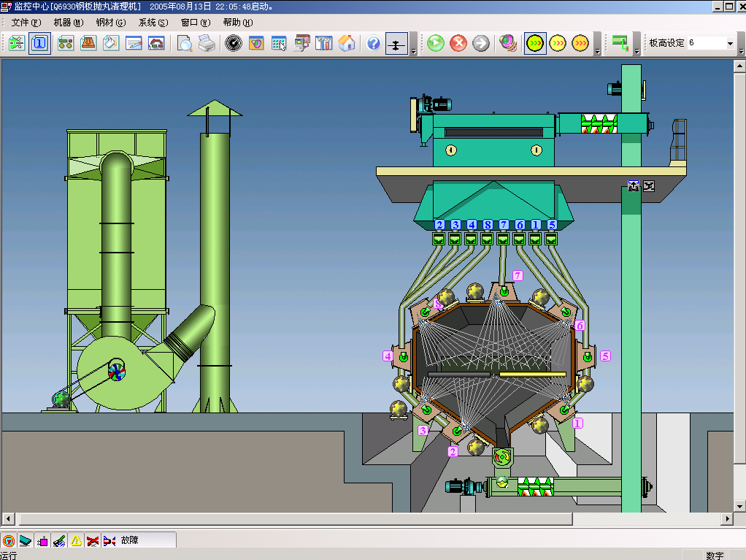746x560 pixels.
Task: Open the 钢材(G) menu
Action: (111, 23)
